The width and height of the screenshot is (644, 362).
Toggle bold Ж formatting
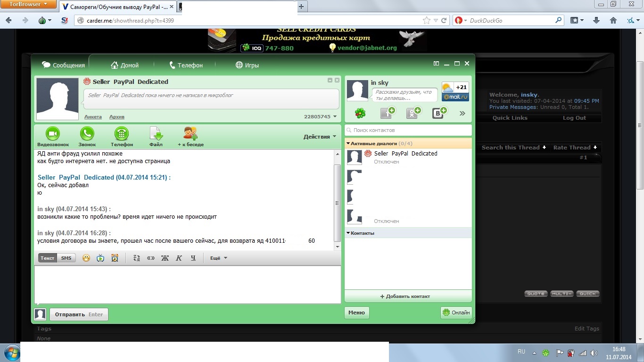click(x=165, y=258)
